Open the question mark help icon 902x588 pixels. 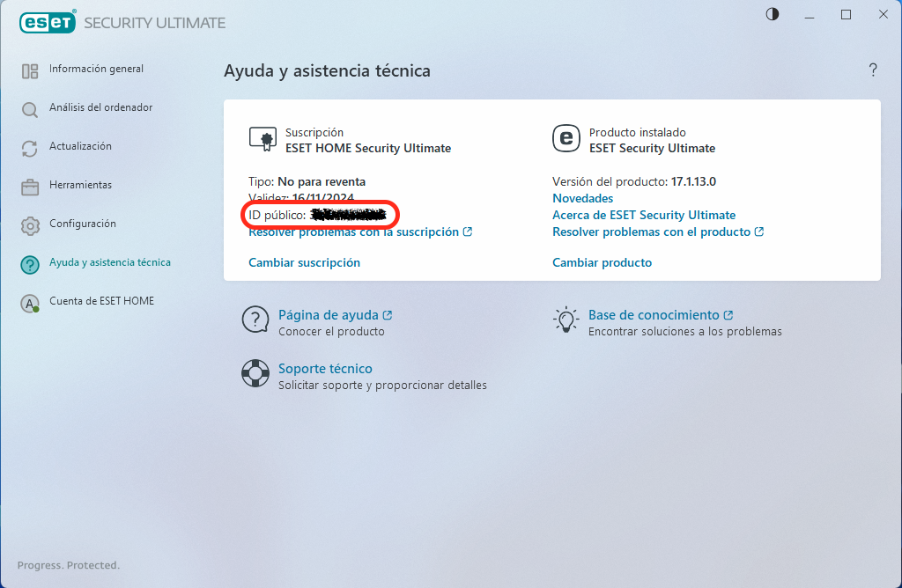[873, 70]
